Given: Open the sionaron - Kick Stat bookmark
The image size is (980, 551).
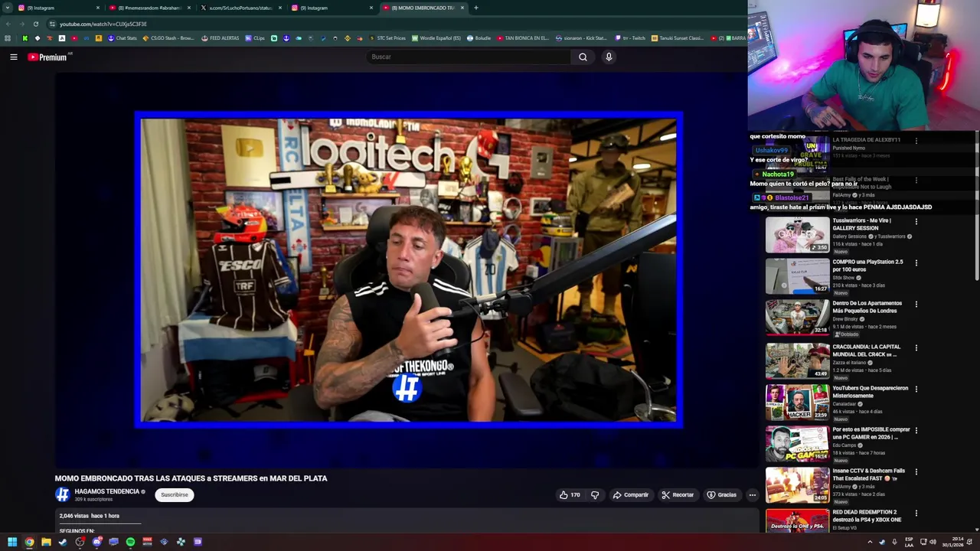Looking at the screenshot, I should click(581, 38).
